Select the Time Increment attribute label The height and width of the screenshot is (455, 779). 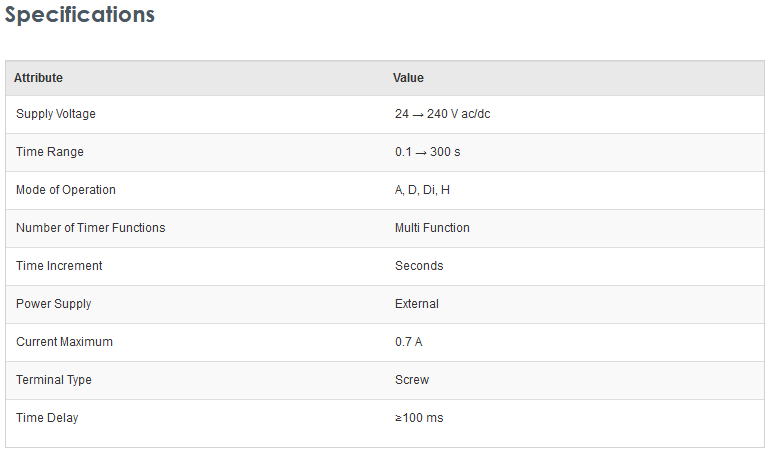59,266
